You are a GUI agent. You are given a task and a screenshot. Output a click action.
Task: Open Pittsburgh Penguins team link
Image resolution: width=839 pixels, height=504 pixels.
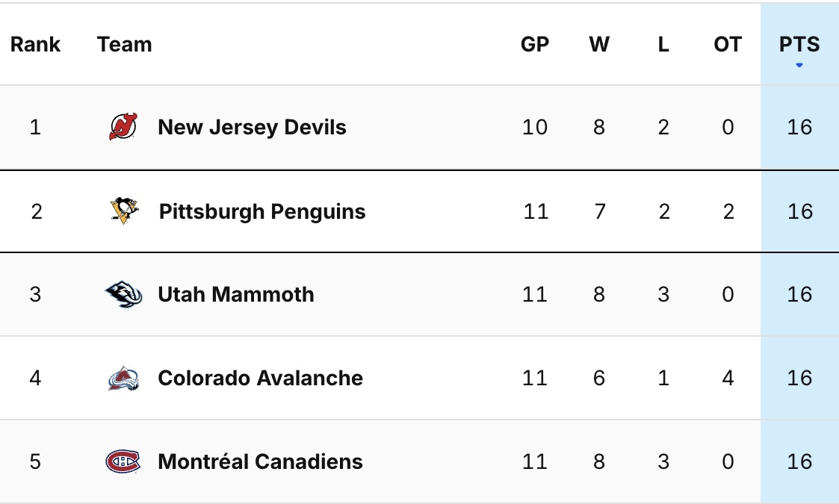pyautogui.click(x=262, y=211)
